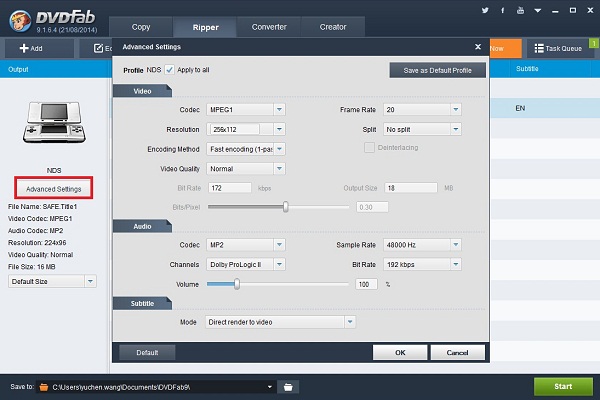
Task: Click the Volume slider handle
Action: (237, 284)
